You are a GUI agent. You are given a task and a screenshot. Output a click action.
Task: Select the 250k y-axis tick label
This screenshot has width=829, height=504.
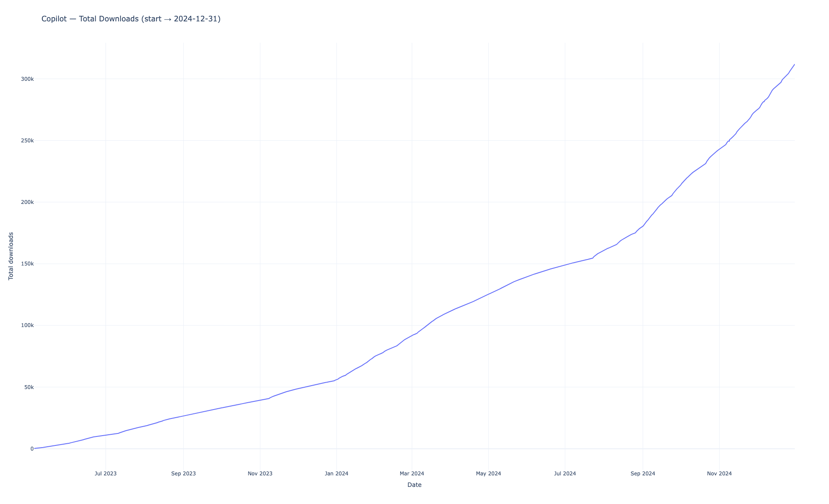coord(27,141)
